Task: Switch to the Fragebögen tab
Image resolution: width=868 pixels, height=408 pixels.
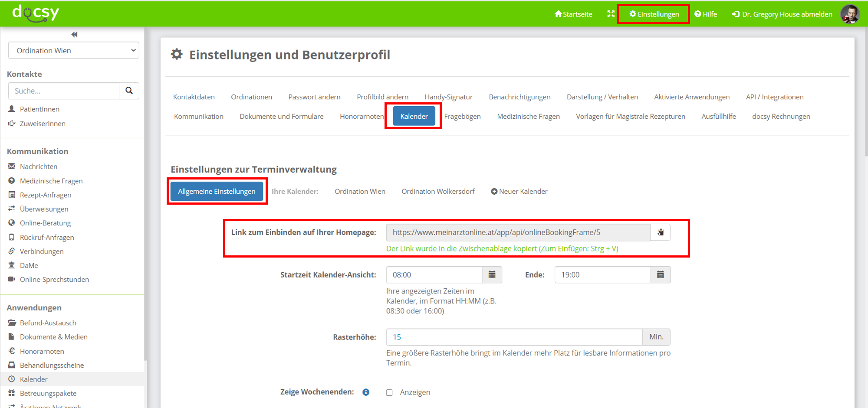Action: pos(462,116)
